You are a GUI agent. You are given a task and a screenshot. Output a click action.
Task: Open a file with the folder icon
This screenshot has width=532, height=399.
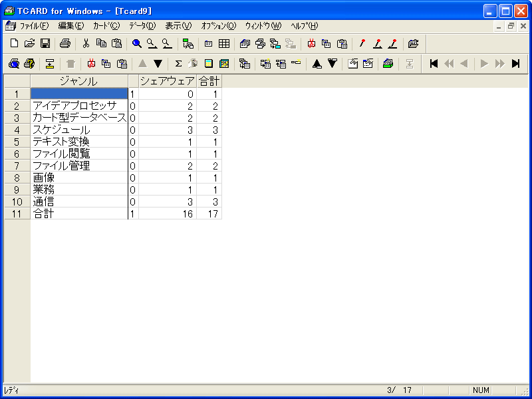[29, 44]
